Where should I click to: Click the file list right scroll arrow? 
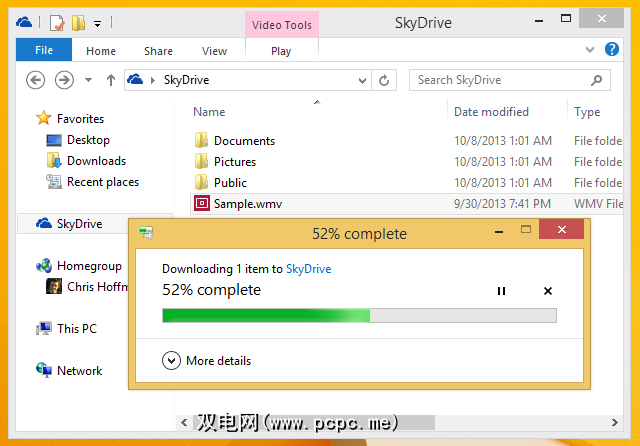[615, 423]
